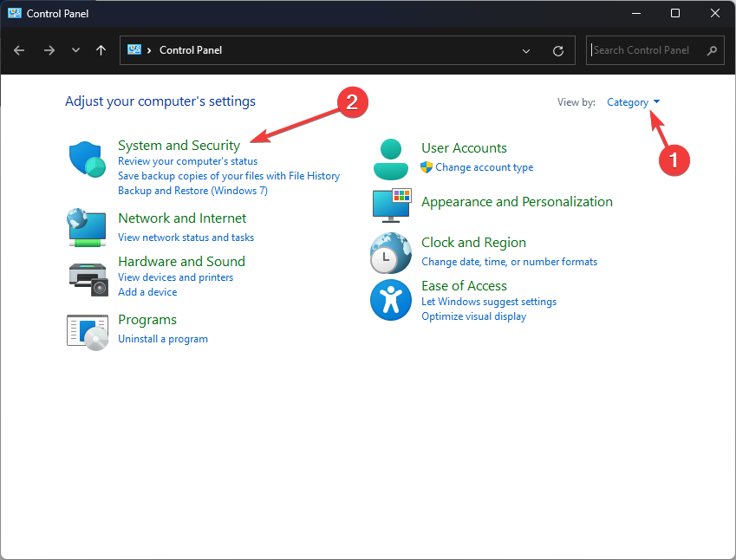Click the Network and Internet globe icon

click(88, 227)
